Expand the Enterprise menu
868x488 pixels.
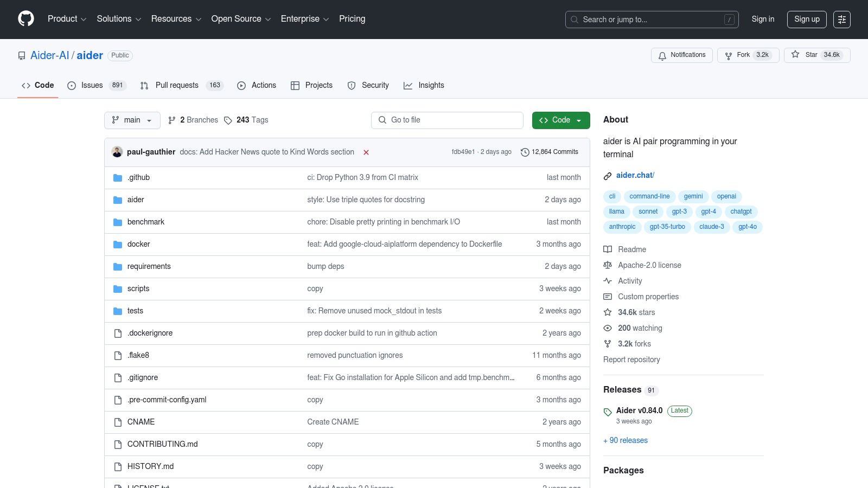[x=305, y=19]
